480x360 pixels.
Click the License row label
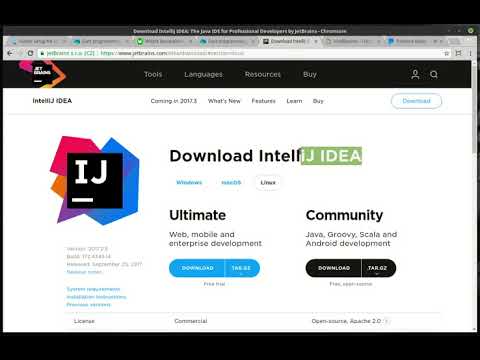(84, 321)
